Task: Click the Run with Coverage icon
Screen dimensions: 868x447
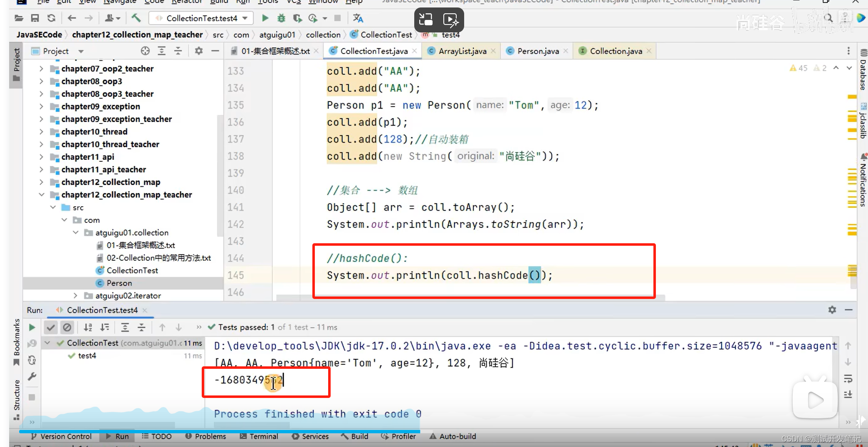Action: (297, 18)
